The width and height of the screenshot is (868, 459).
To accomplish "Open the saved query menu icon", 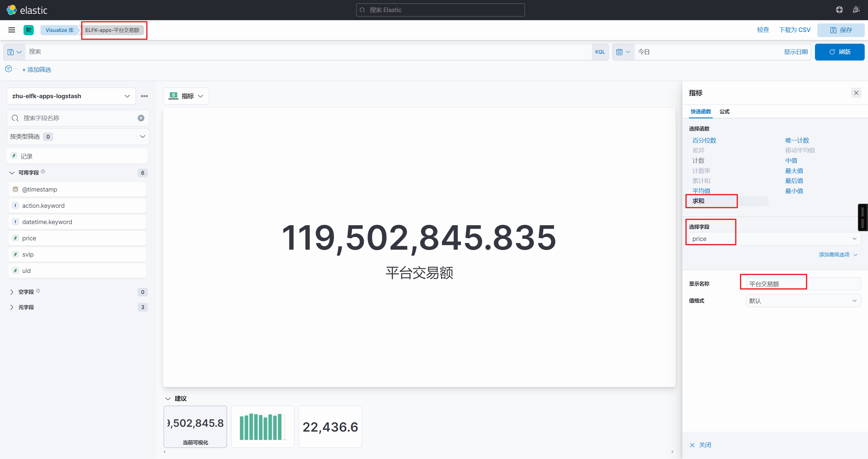I will [14, 52].
